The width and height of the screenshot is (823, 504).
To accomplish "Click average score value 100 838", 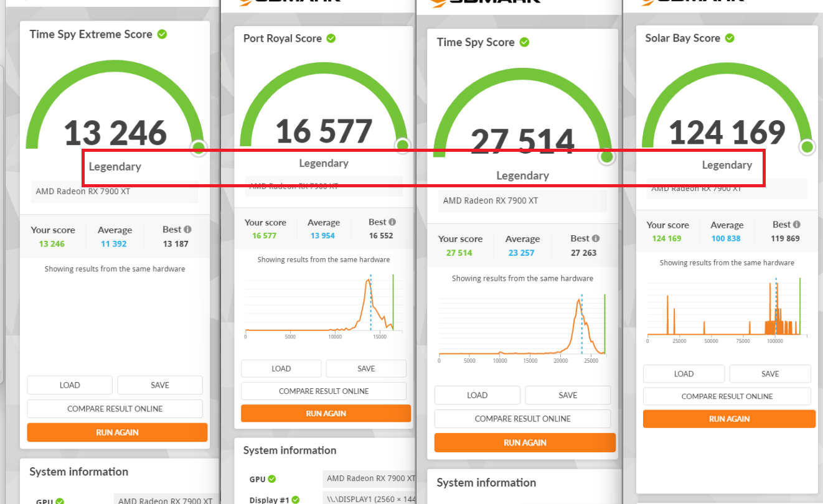I will pos(726,239).
